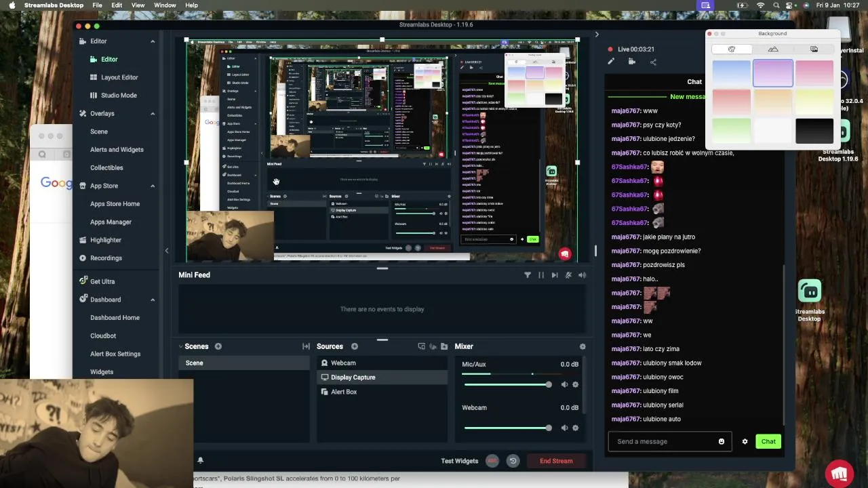Edit stream info pencil icon
The height and width of the screenshot is (488, 868).
tap(611, 62)
